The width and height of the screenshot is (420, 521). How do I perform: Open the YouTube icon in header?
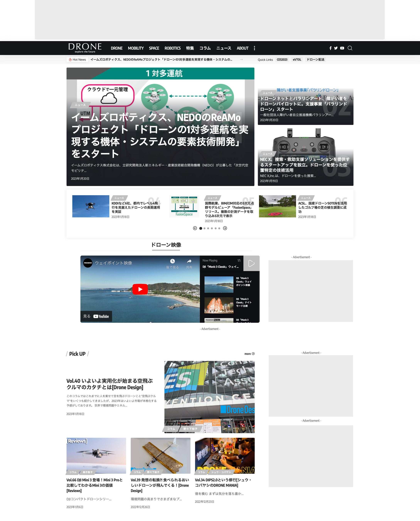pyautogui.click(x=342, y=48)
